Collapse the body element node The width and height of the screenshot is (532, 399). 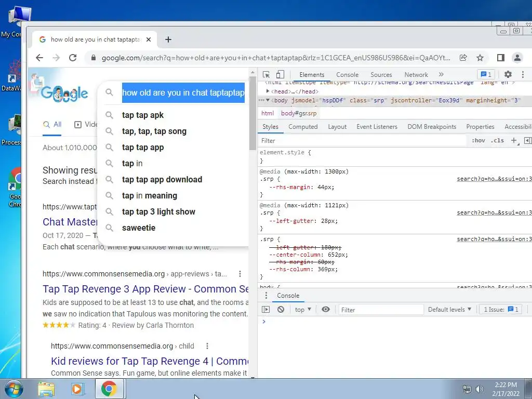pos(268,100)
